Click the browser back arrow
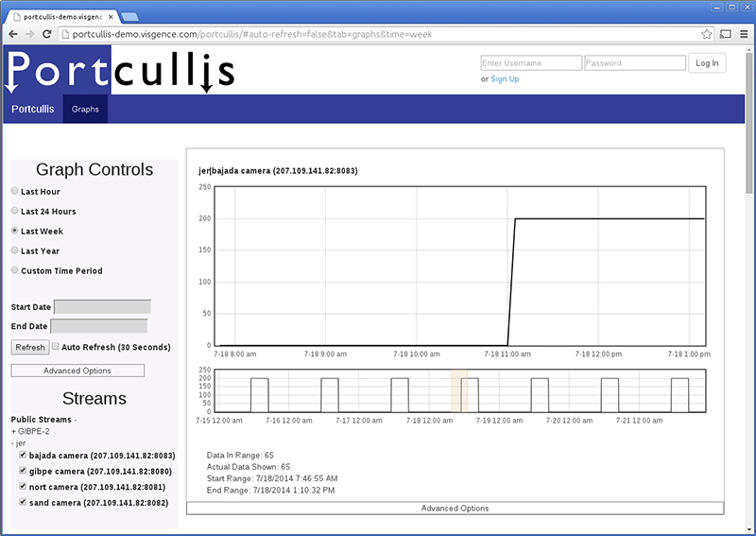This screenshot has width=756, height=536. [x=13, y=34]
